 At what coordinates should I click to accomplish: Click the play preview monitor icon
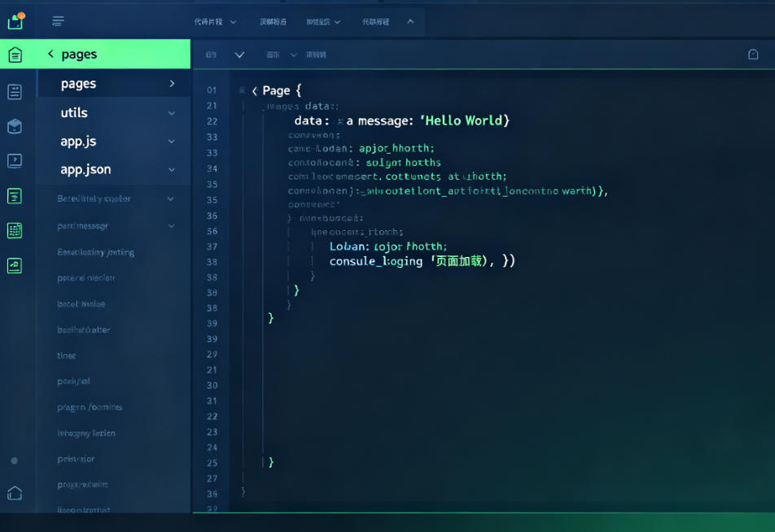pyautogui.click(x=15, y=161)
